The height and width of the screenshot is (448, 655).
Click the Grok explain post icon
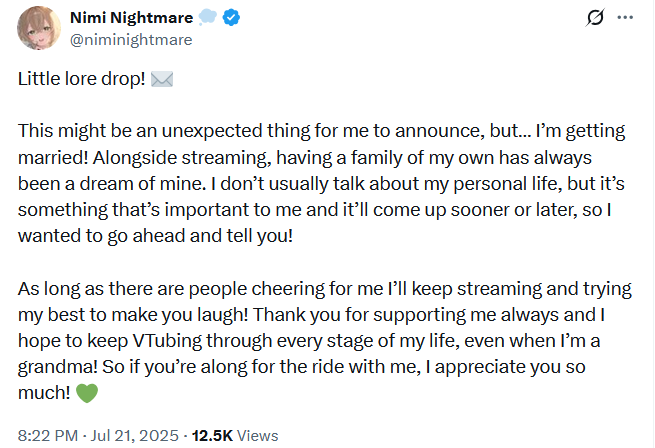(x=596, y=19)
